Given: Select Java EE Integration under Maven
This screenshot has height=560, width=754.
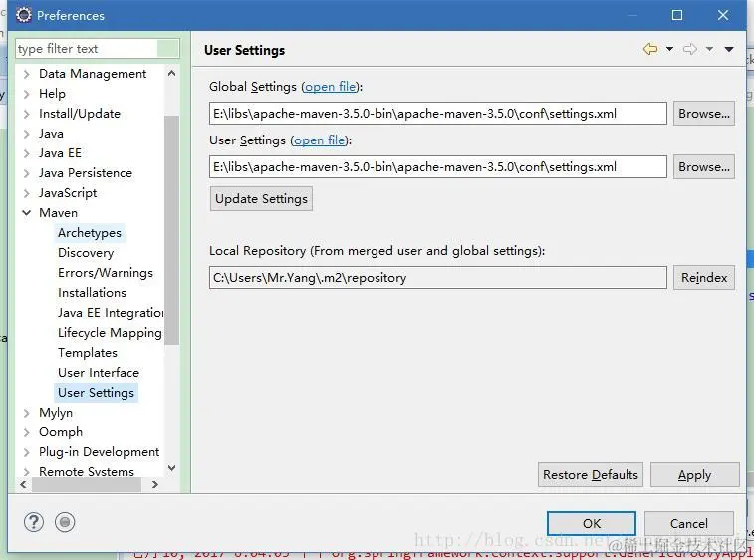Looking at the screenshot, I should 111,313.
